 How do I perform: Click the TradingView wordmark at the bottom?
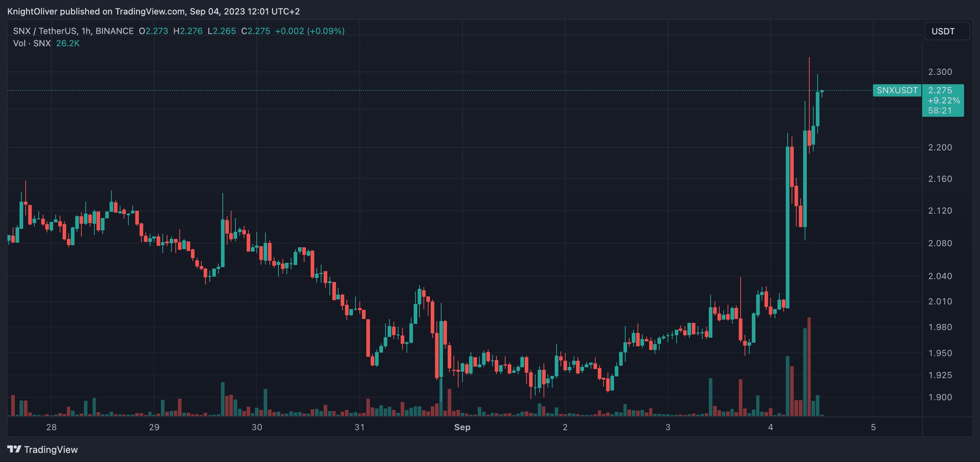pos(51,449)
